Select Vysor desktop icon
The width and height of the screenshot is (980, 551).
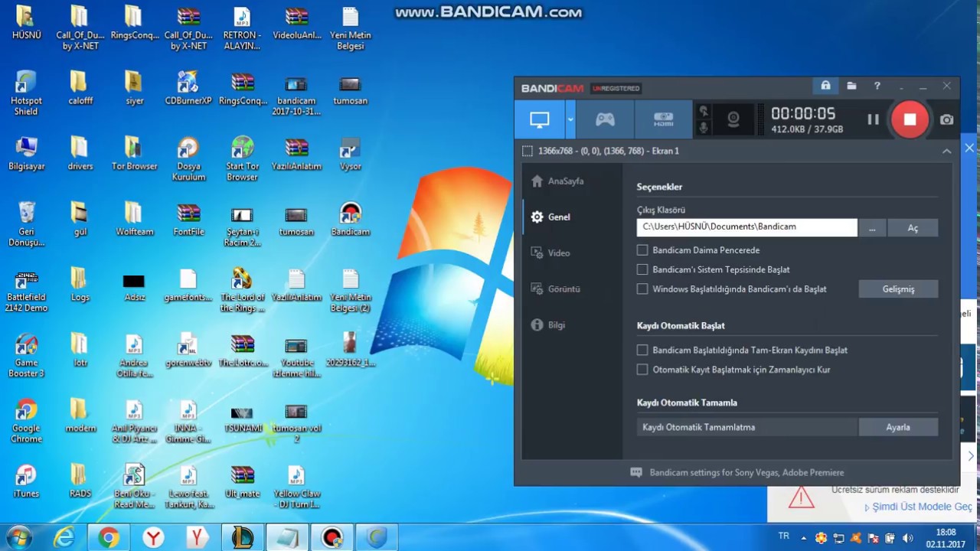pos(350,153)
